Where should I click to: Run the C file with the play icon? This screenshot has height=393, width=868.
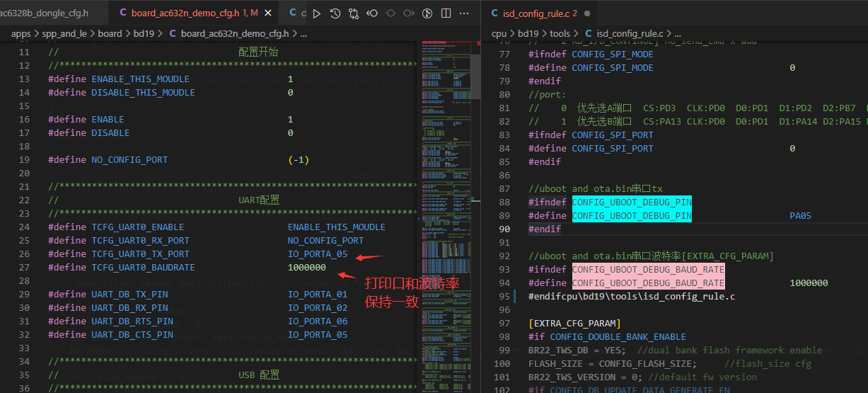point(316,13)
